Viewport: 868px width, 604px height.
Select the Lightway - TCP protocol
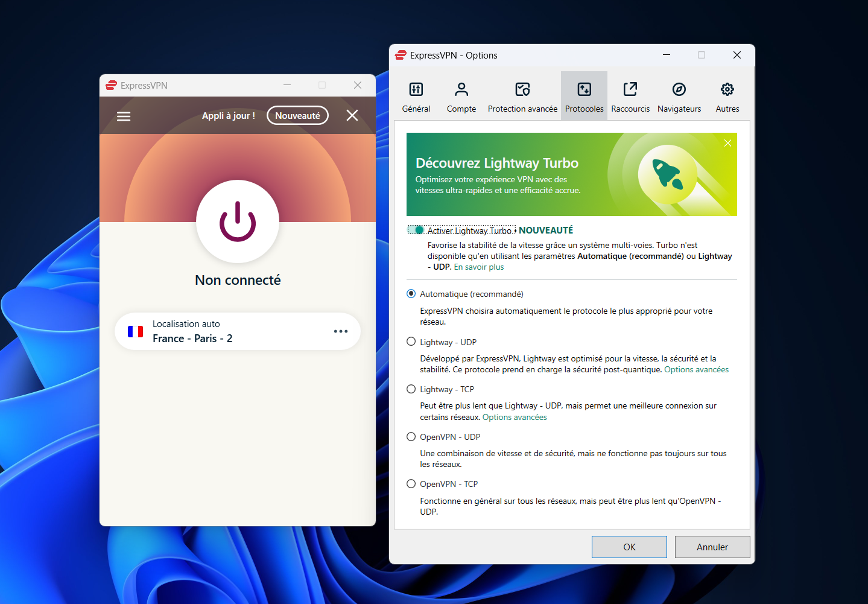(x=411, y=389)
